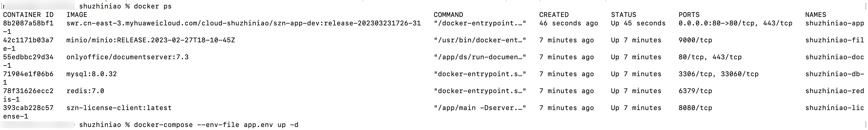This screenshot has width=868, height=130.
Task: Click the CREATED column header
Action: tap(554, 15)
